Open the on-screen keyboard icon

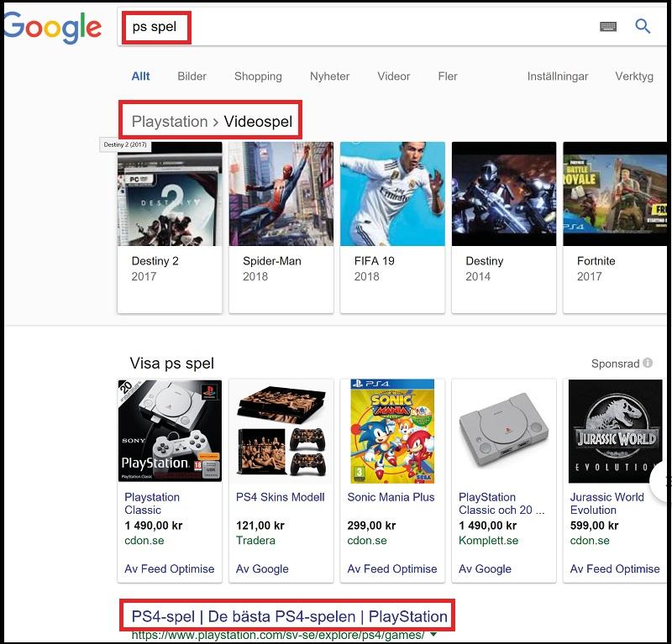607,27
